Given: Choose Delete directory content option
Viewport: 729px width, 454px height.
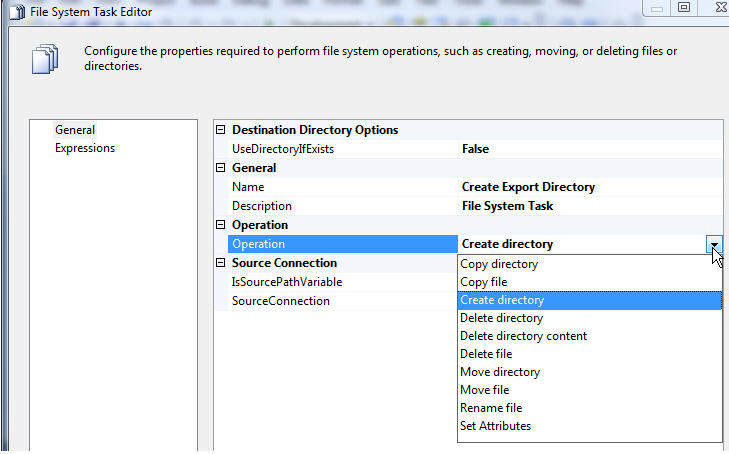Looking at the screenshot, I should coord(523,336).
